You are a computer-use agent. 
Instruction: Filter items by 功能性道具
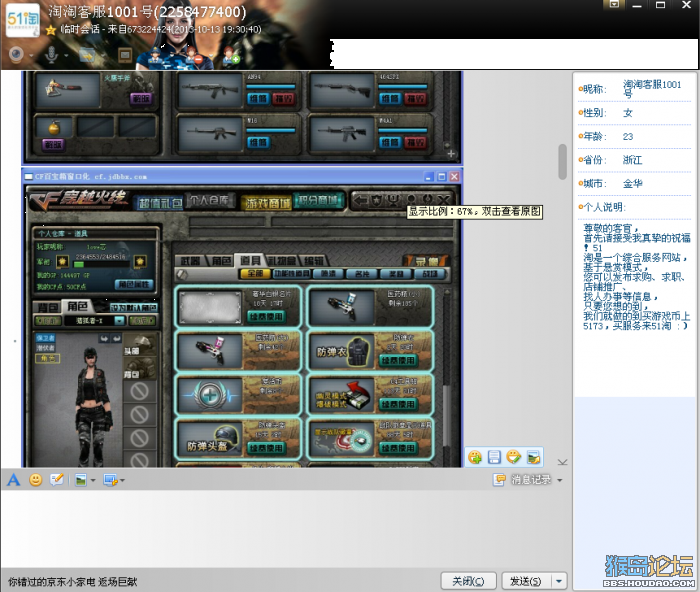tap(292, 274)
